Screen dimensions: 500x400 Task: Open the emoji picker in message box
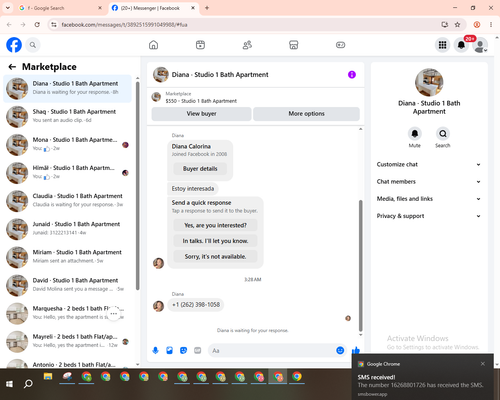click(x=340, y=350)
